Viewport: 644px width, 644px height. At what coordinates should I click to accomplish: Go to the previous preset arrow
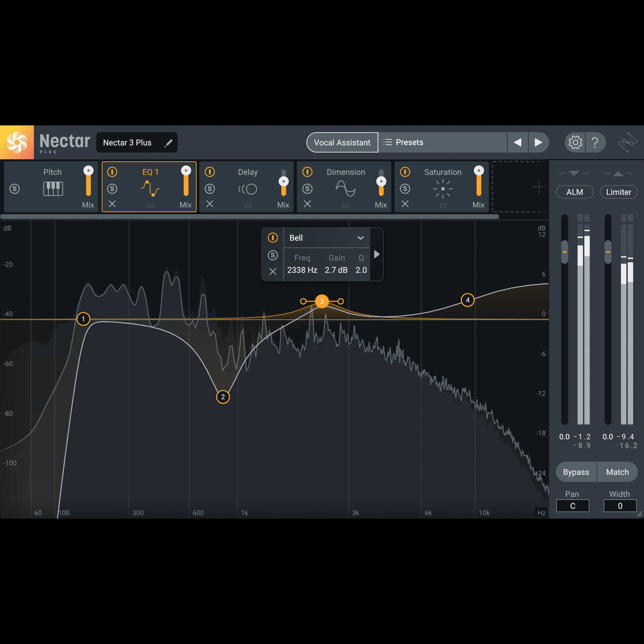518,142
